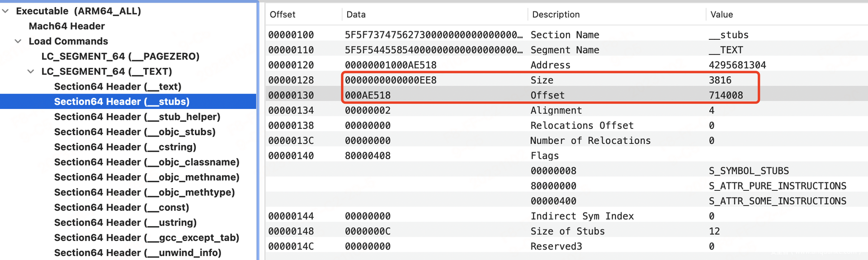This screenshot has width=868, height=260.
Task: Collapse the Executable (ARM64_ALL) tree node
Action: pyautogui.click(x=5, y=11)
